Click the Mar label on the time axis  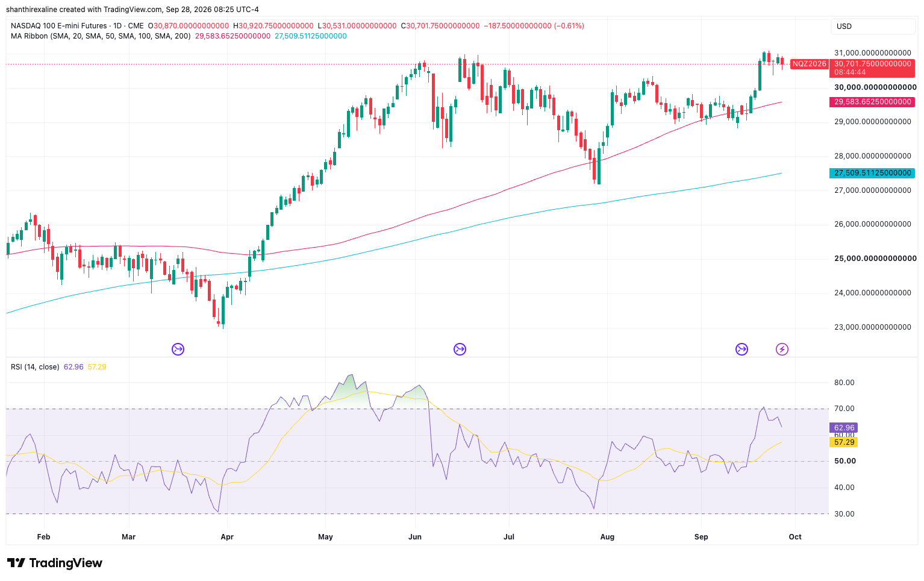tap(128, 537)
